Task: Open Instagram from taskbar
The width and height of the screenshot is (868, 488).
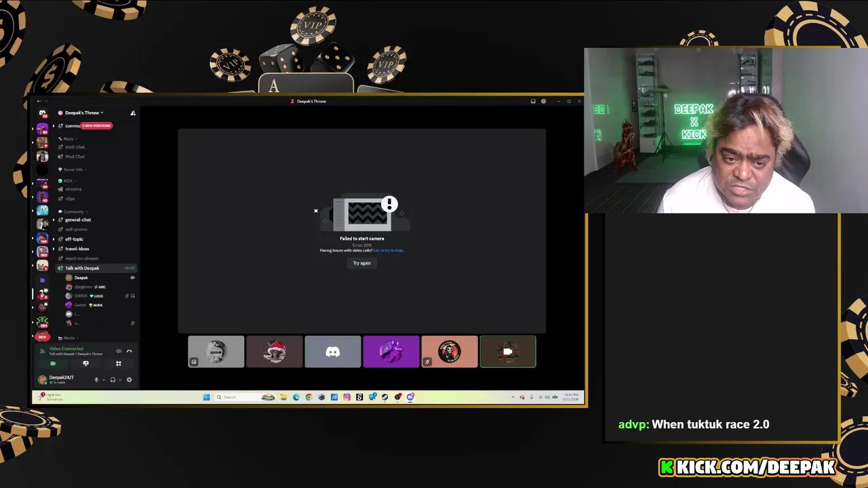Action: tap(347, 397)
